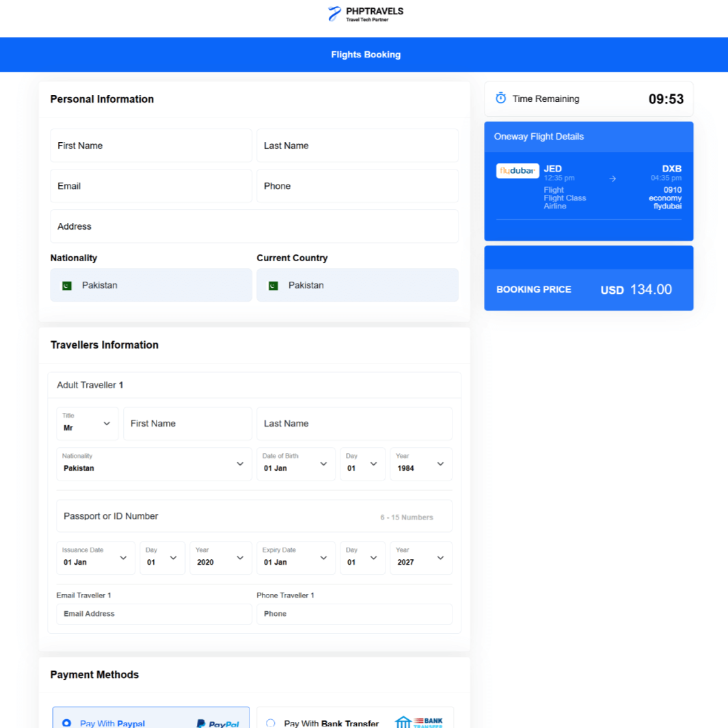728x728 pixels.
Task: Click the arrow between JED and DXB
Action: (612, 178)
